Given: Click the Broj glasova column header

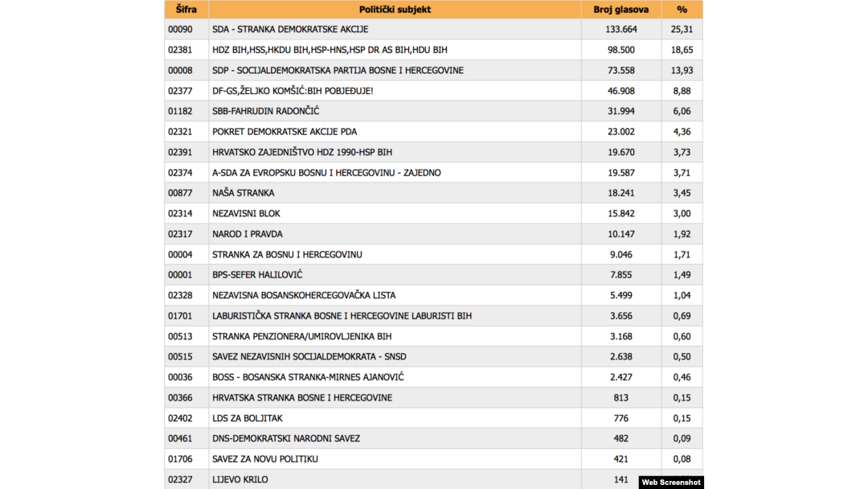Looking at the screenshot, I should pos(621,10).
